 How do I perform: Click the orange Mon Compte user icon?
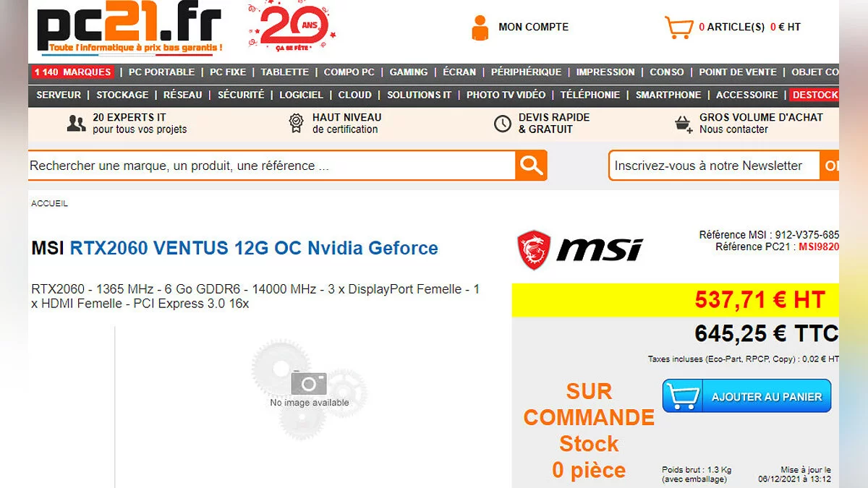coord(480,27)
